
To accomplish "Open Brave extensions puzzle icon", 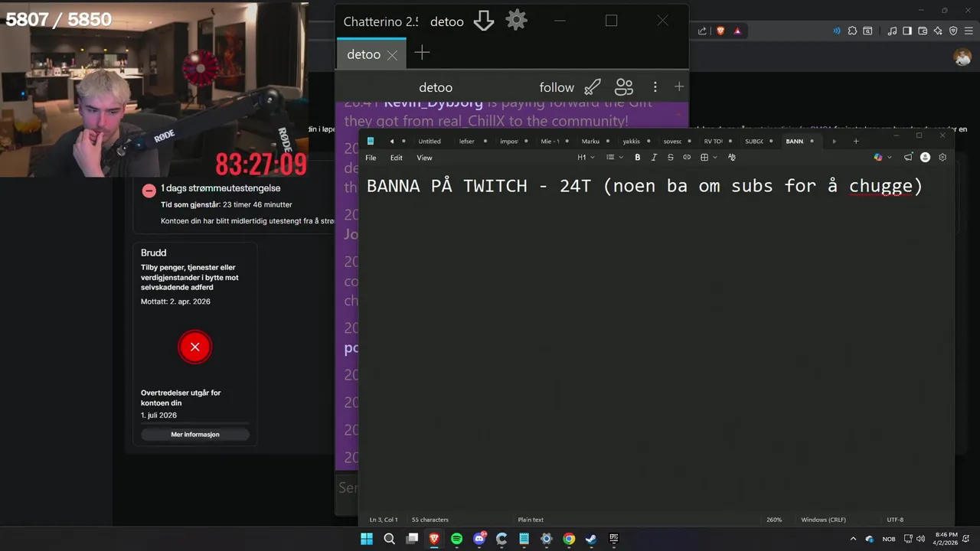I will [x=852, y=31].
